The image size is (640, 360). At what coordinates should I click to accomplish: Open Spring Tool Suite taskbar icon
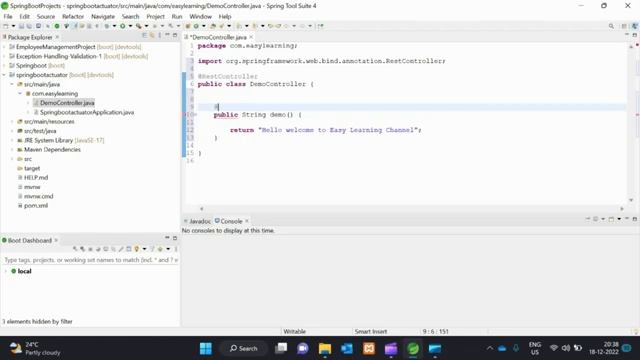pos(413,348)
